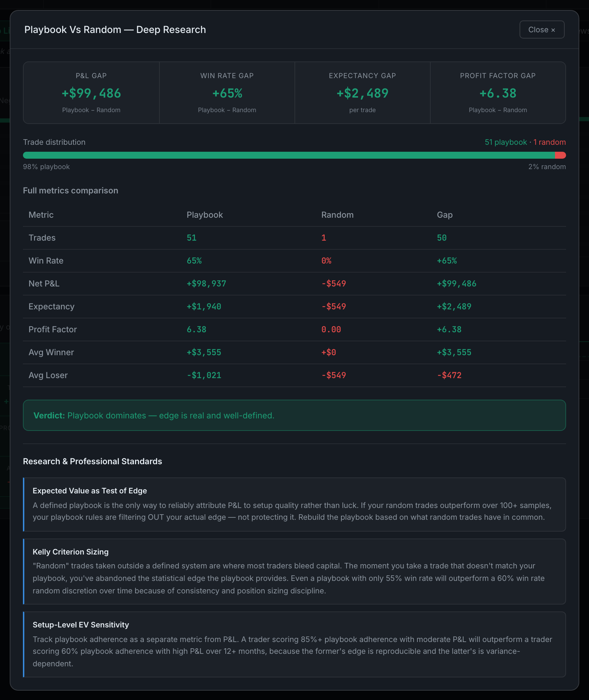Click the Gap column header

click(445, 215)
